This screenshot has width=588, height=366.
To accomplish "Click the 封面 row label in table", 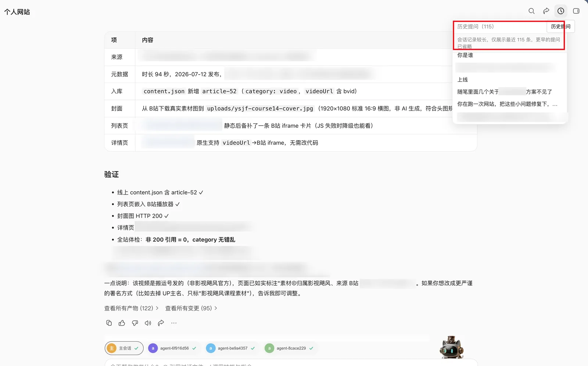I will (117, 108).
